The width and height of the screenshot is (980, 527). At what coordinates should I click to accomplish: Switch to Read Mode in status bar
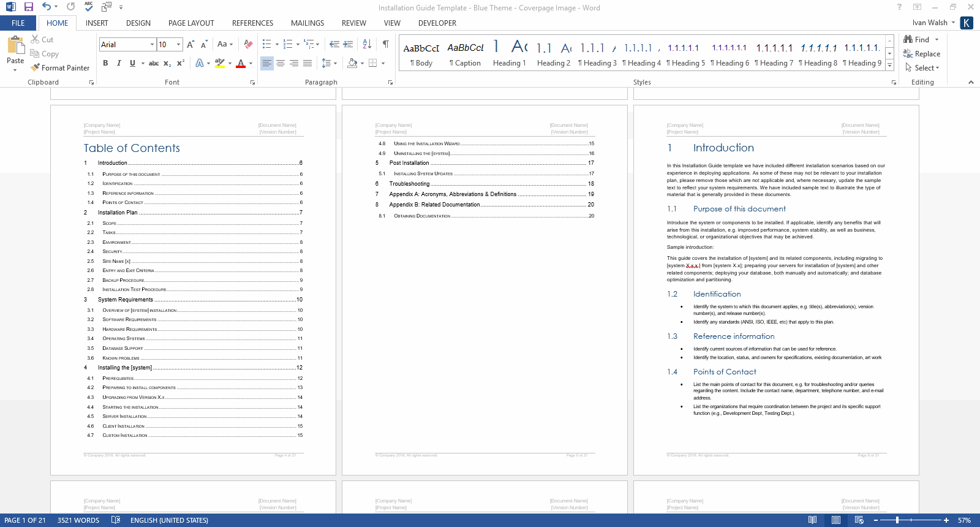pyautogui.click(x=812, y=520)
